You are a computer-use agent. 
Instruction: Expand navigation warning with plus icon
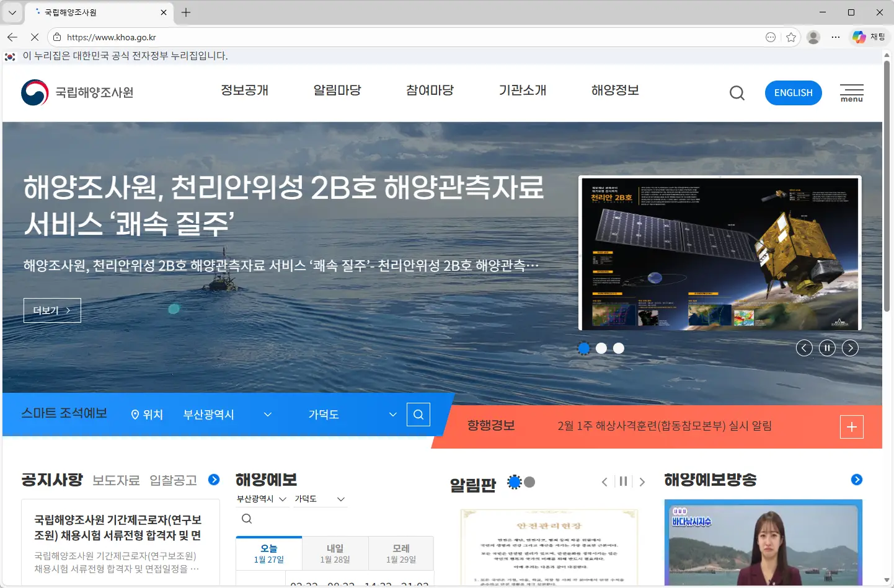[851, 427]
